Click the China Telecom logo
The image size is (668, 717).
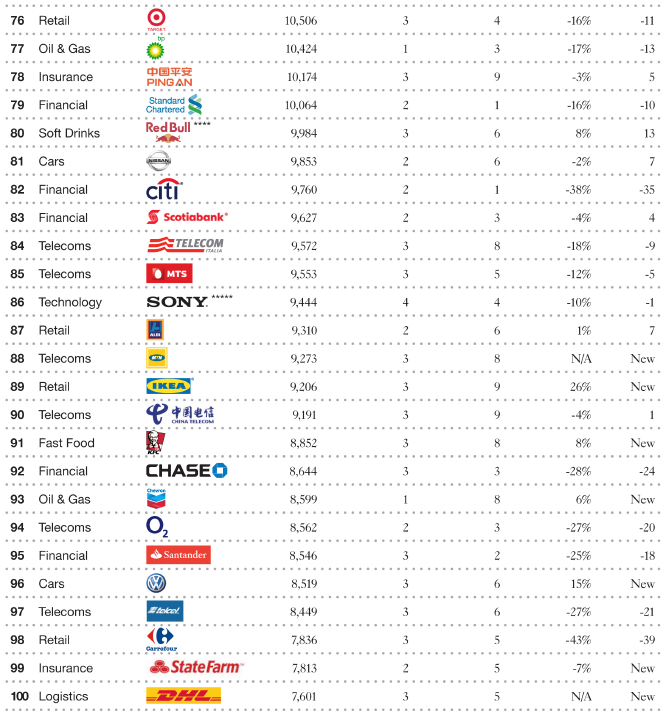click(x=180, y=414)
